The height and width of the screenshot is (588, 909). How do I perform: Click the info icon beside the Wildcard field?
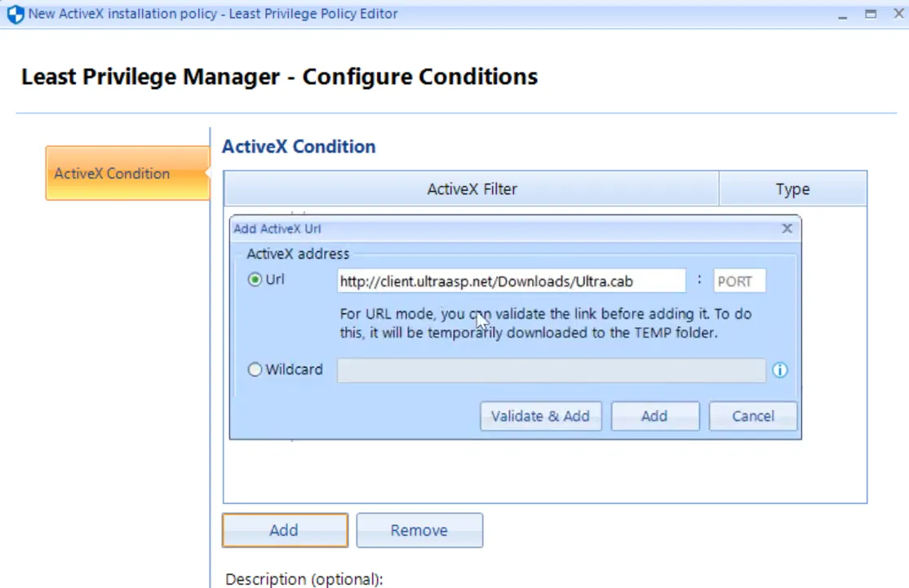point(780,370)
